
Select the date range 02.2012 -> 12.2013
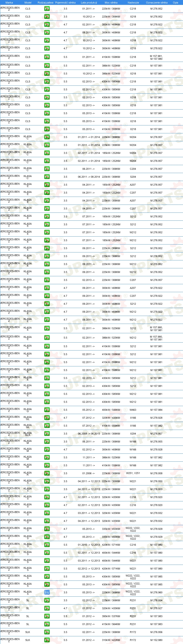coord(89,569)
